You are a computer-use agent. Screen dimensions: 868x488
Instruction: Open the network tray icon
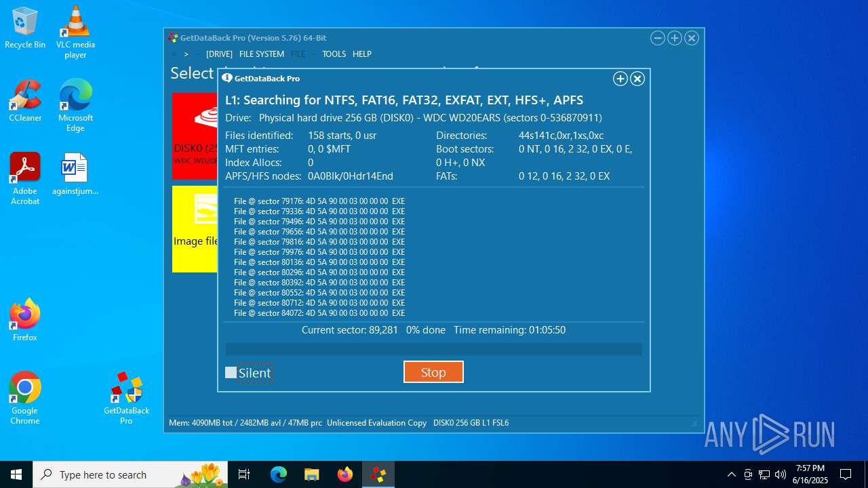click(764, 474)
